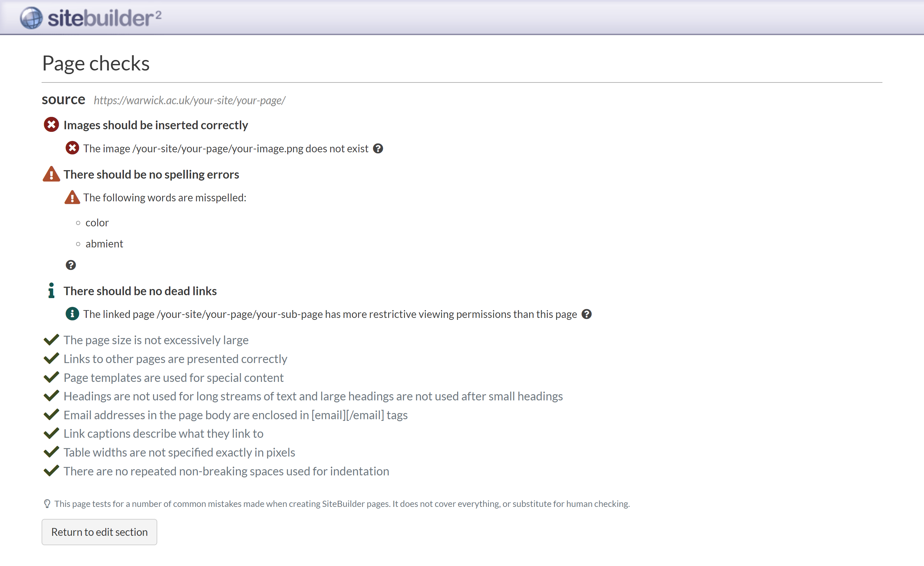The image size is (924, 566).
Task: Click the SiteBuilder globe logo
Action: point(31,18)
